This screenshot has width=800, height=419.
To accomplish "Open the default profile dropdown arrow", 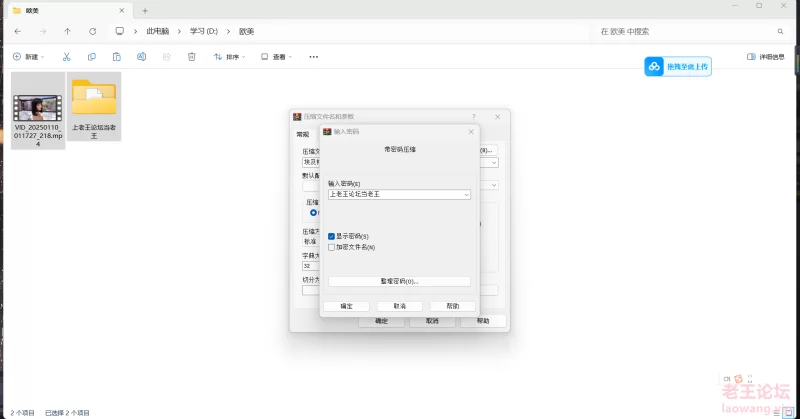I will click(x=494, y=185).
